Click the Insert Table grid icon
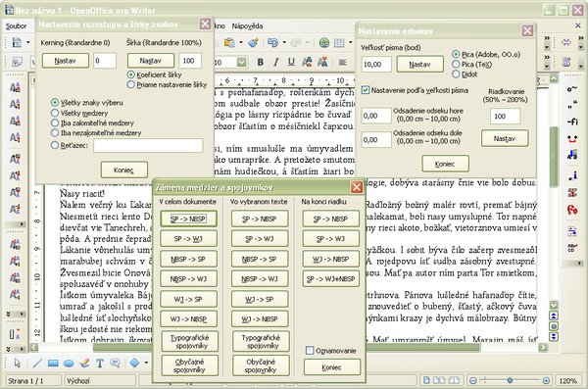The image size is (588, 389). tap(339, 42)
